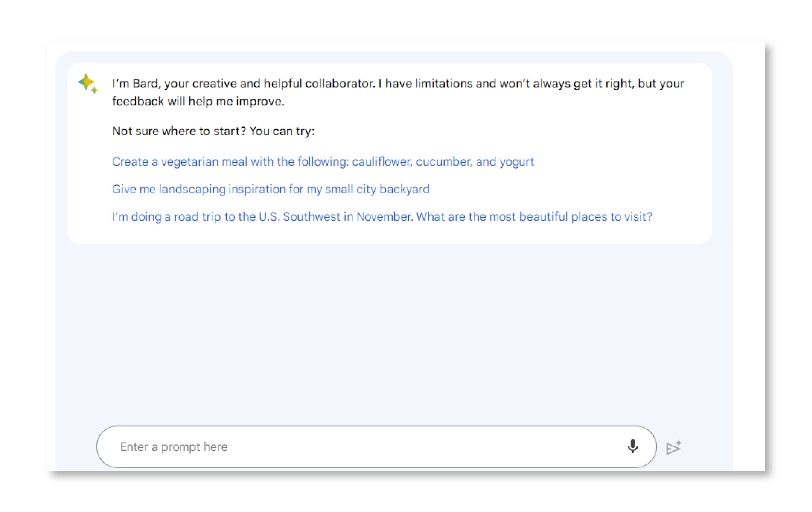The width and height of the screenshot is (812, 512).
Task: Click the small sparkle beneath Bard's star logo
Action: click(x=95, y=90)
